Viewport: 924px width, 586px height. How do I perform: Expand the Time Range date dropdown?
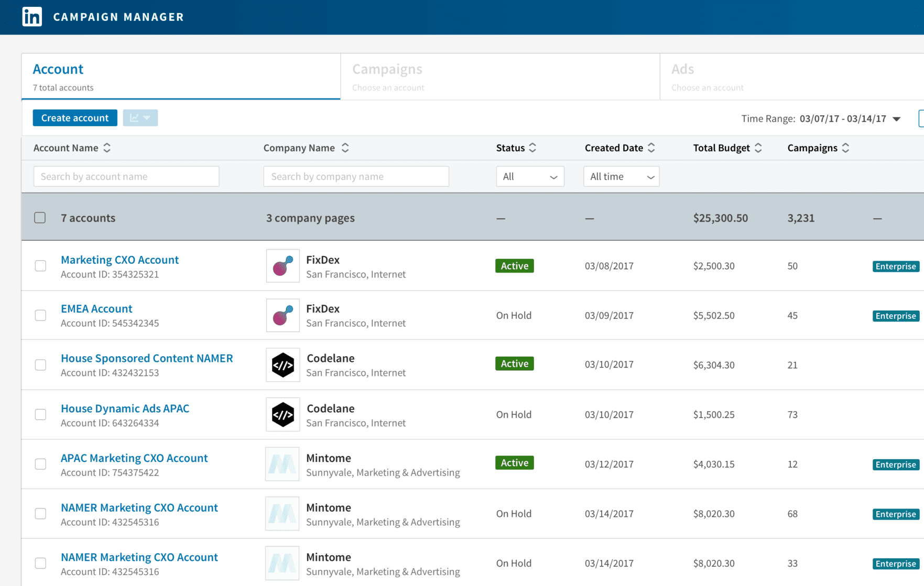(896, 119)
